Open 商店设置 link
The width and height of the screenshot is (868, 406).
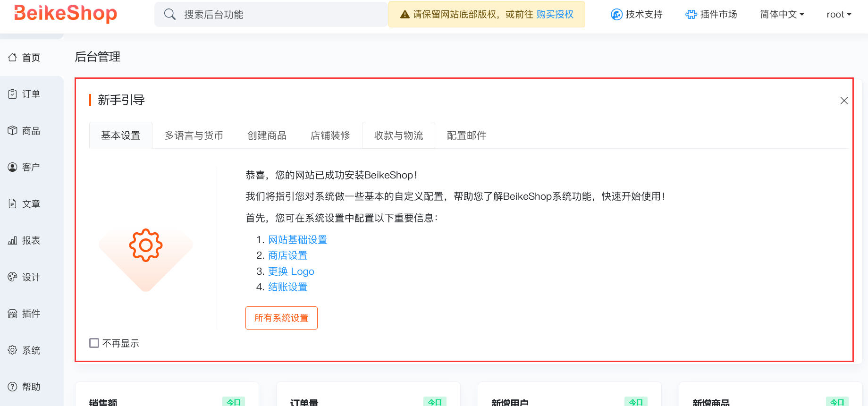[x=288, y=255]
